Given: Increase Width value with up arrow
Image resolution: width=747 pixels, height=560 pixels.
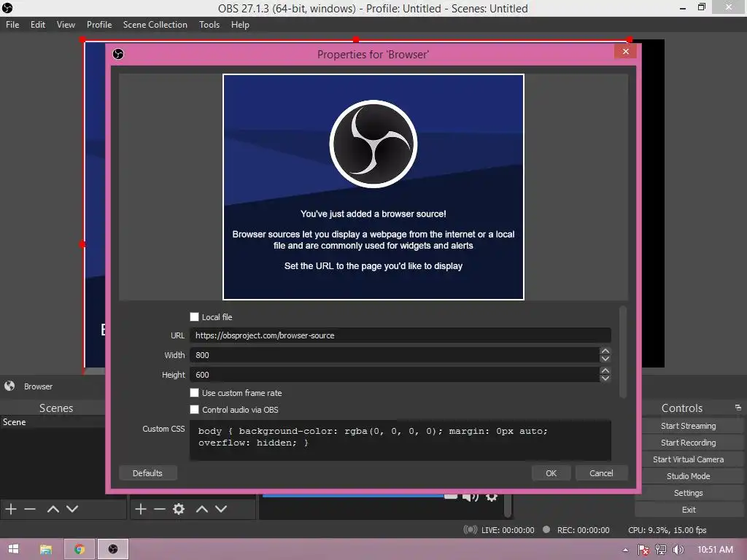Looking at the screenshot, I should tap(605, 351).
